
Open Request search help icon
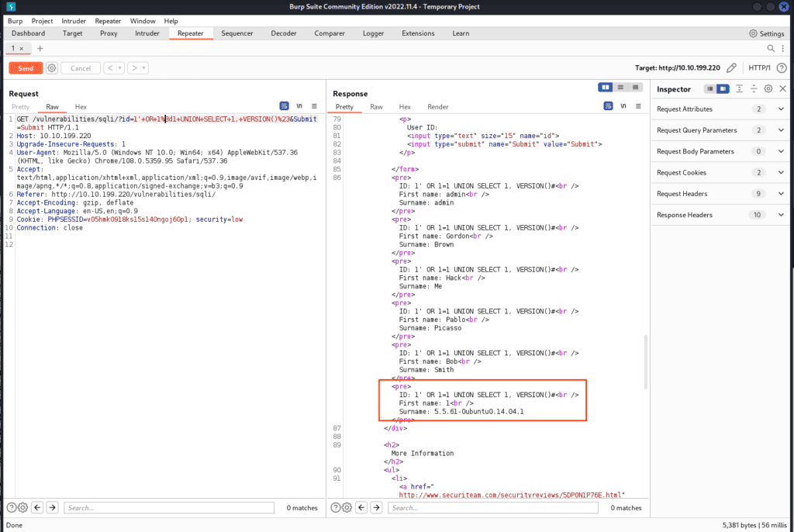pyautogui.click(x=11, y=508)
